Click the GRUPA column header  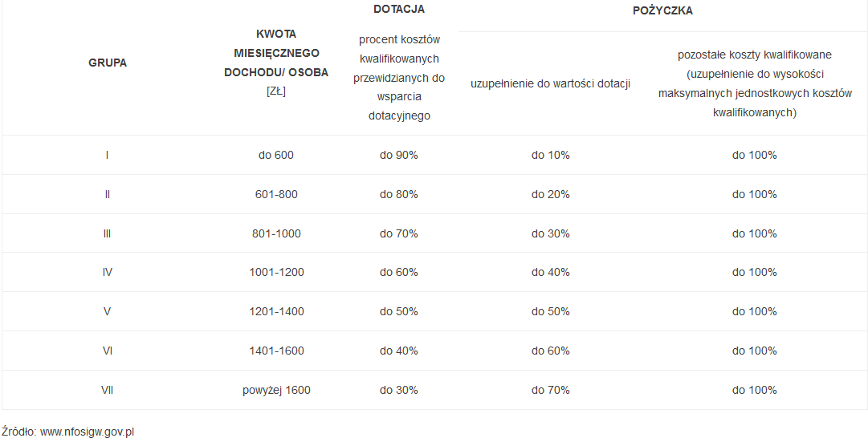108,63
